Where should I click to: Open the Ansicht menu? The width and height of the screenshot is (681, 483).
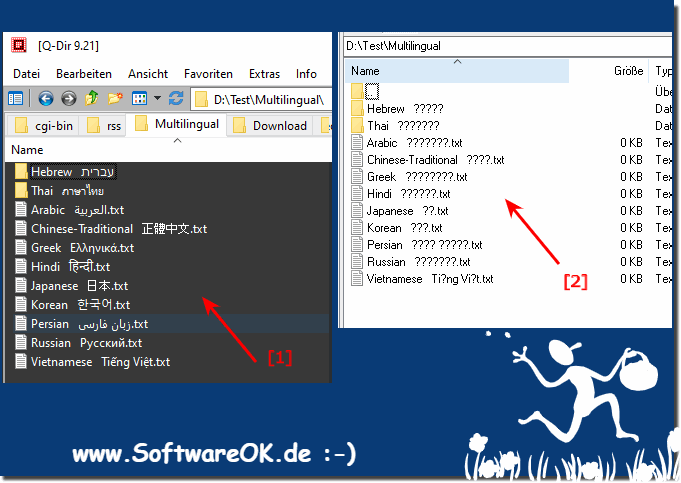click(148, 74)
